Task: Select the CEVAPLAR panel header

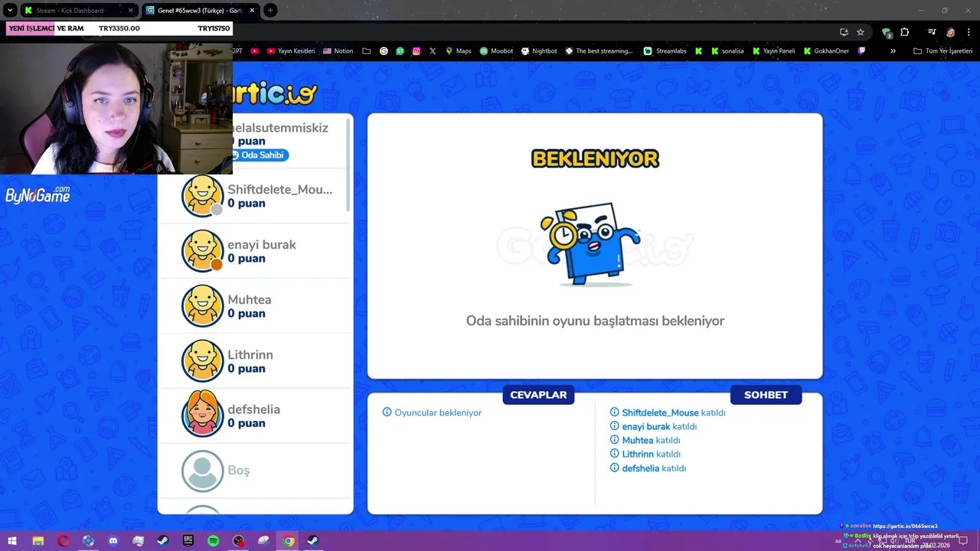Action: point(538,395)
